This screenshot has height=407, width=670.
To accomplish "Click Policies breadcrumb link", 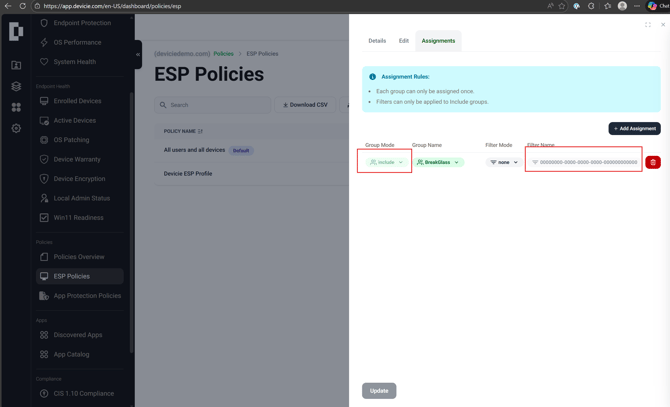I will point(223,54).
